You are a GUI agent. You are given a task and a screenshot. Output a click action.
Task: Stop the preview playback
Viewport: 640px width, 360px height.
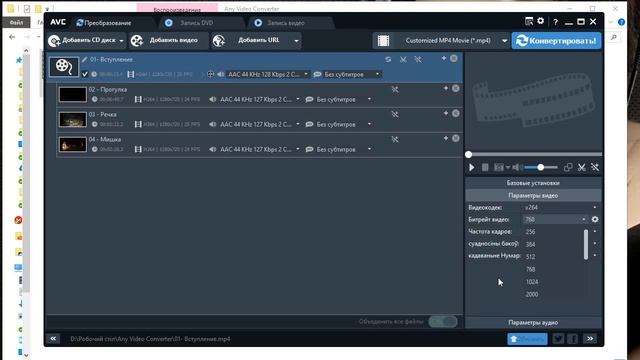tap(485, 167)
